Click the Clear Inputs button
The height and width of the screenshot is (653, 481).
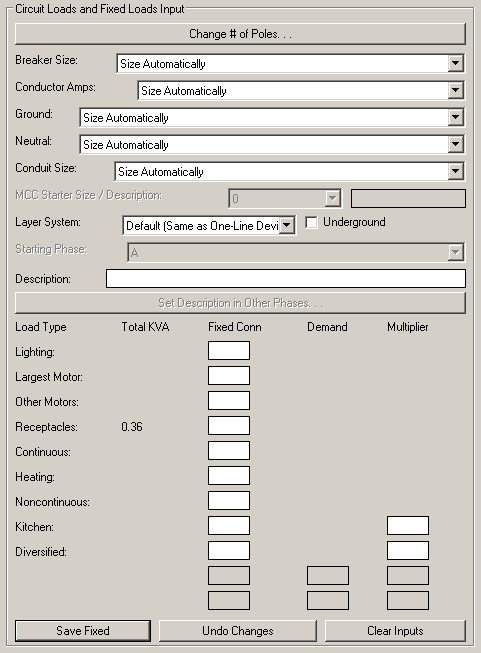[395, 631]
